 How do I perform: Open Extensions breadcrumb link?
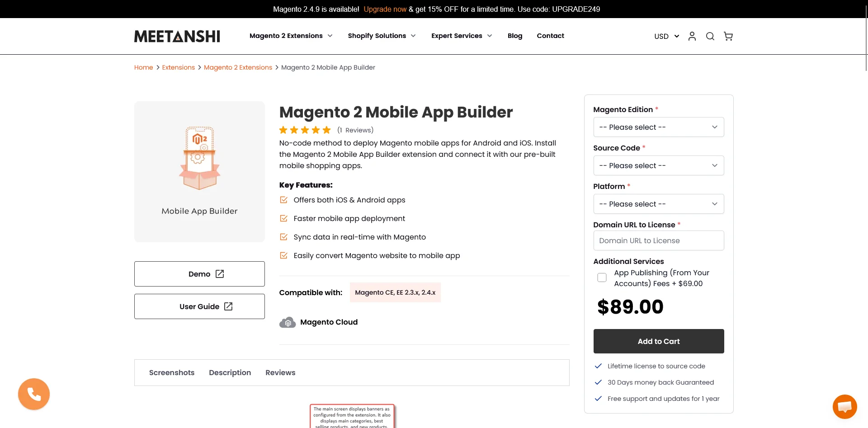pos(178,67)
